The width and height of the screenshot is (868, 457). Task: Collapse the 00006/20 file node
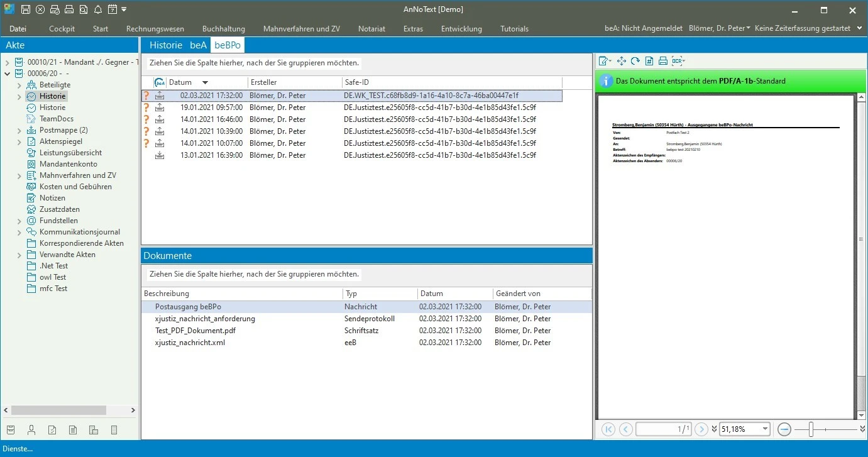point(8,74)
